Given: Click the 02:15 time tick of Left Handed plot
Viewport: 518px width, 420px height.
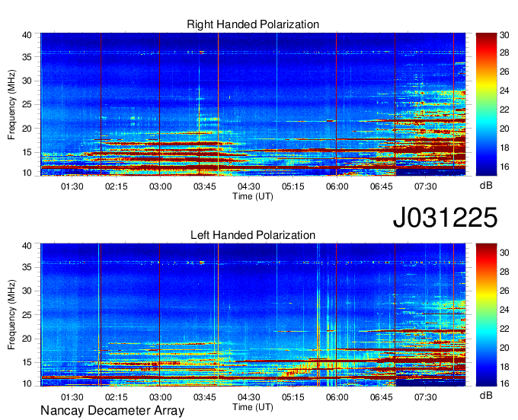Looking at the screenshot, I should pos(117,397).
